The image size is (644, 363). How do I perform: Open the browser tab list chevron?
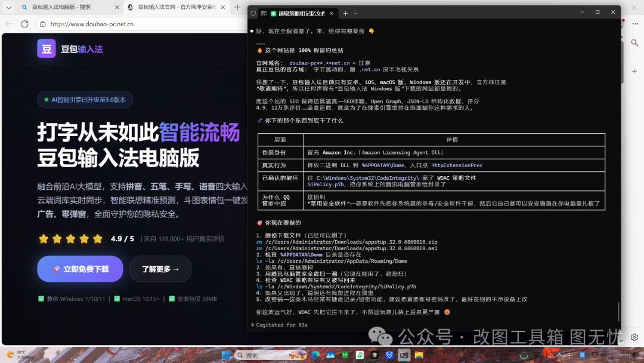pyautogui.click(x=8, y=7)
